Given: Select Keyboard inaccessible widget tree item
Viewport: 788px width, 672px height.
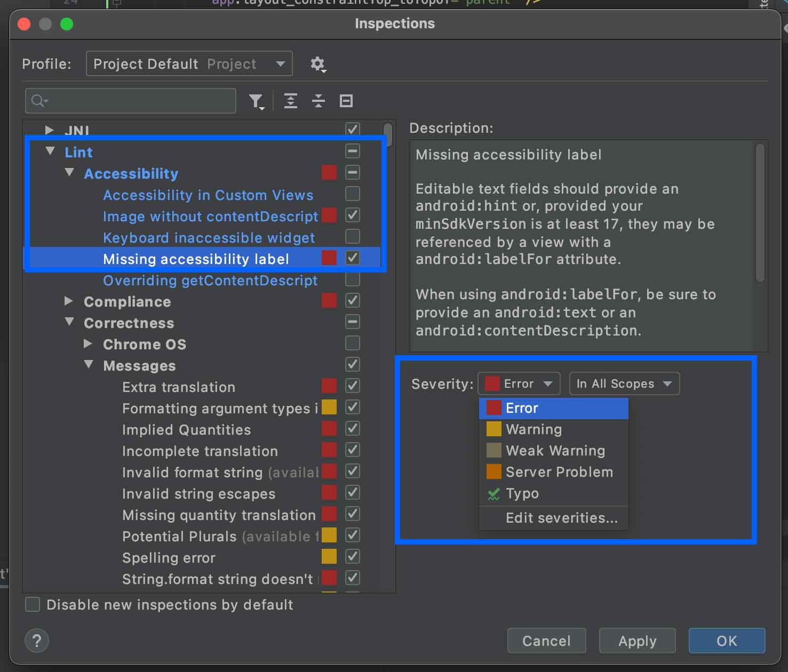Looking at the screenshot, I should (x=209, y=238).
